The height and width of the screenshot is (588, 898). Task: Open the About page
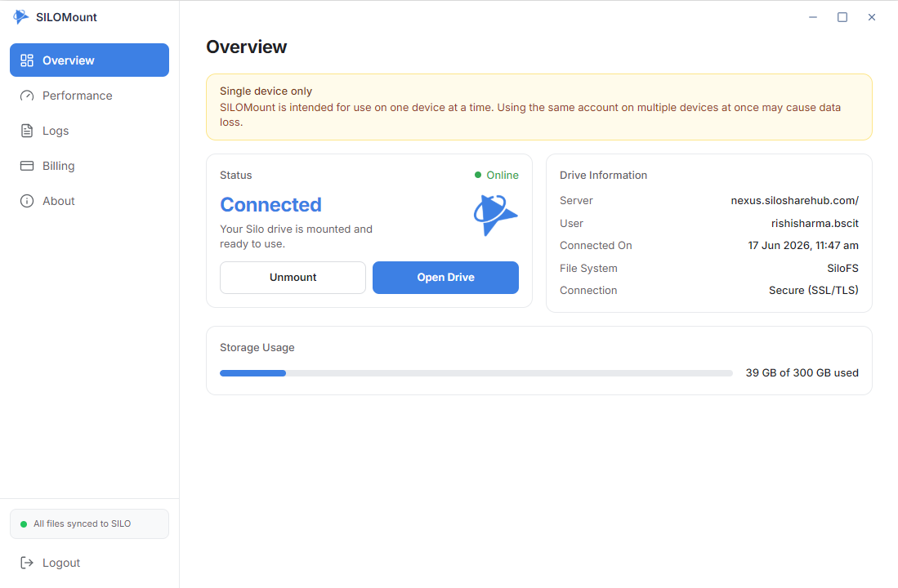point(89,201)
